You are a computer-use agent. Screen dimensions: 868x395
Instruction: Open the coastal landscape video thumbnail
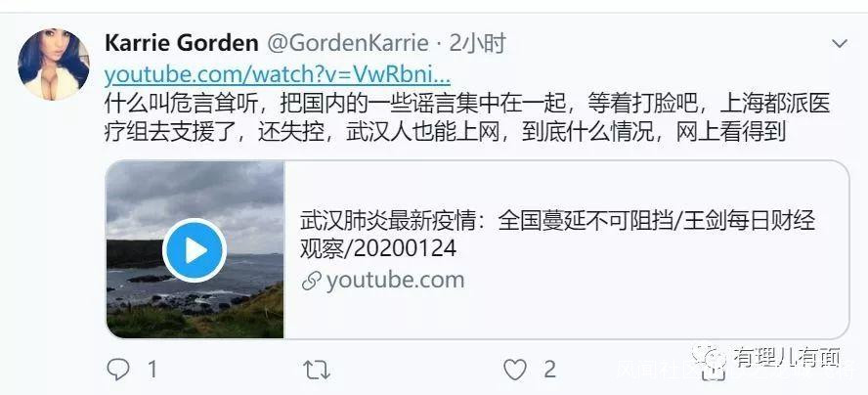195,249
